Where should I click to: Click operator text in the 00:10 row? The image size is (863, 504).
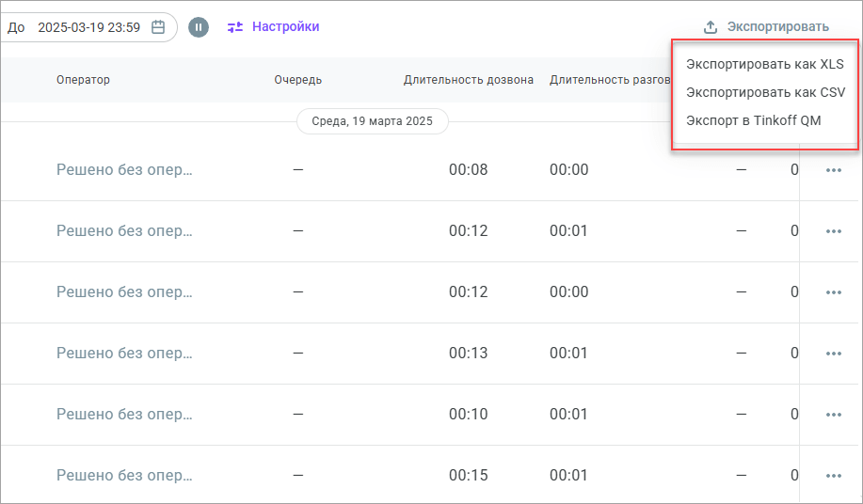pyautogui.click(x=124, y=414)
